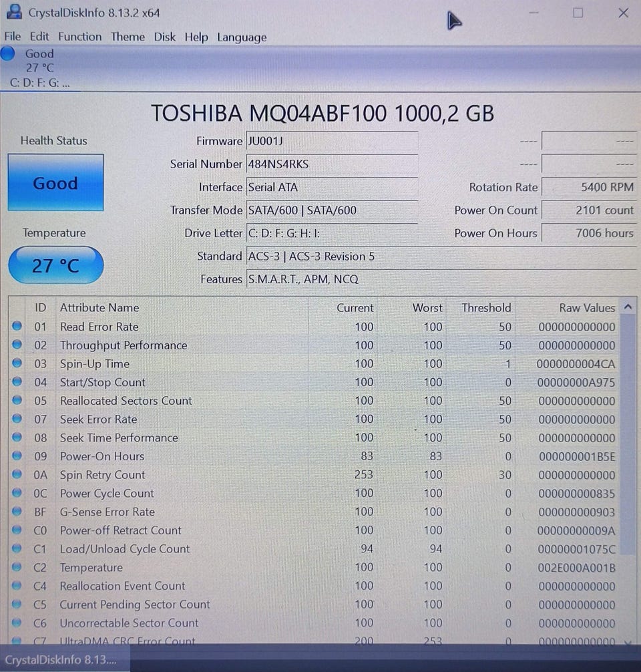Open the Help menu

point(196,37)
